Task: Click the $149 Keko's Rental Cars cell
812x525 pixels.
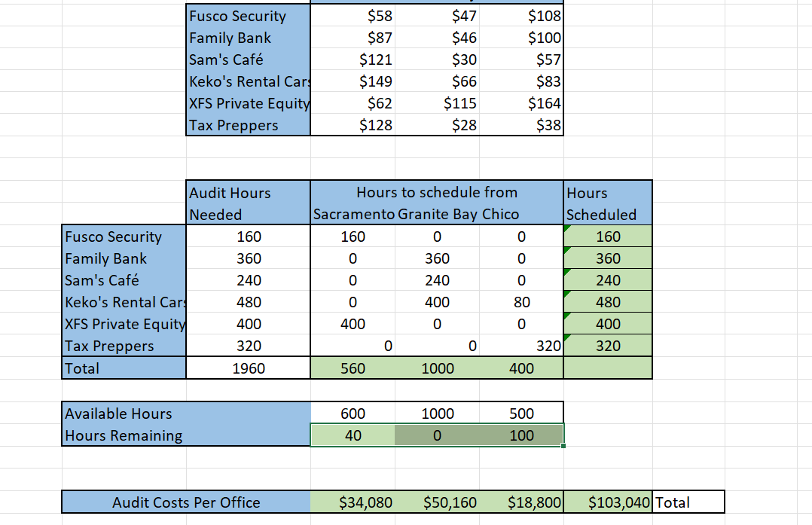Action: pyautogui.click(x=353, y=81)
